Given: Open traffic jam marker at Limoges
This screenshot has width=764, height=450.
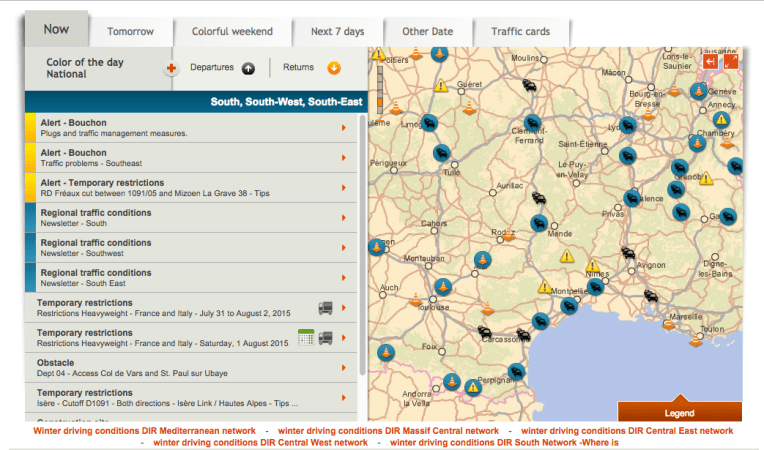Looking at the screenshot, I should click(429, 123).
